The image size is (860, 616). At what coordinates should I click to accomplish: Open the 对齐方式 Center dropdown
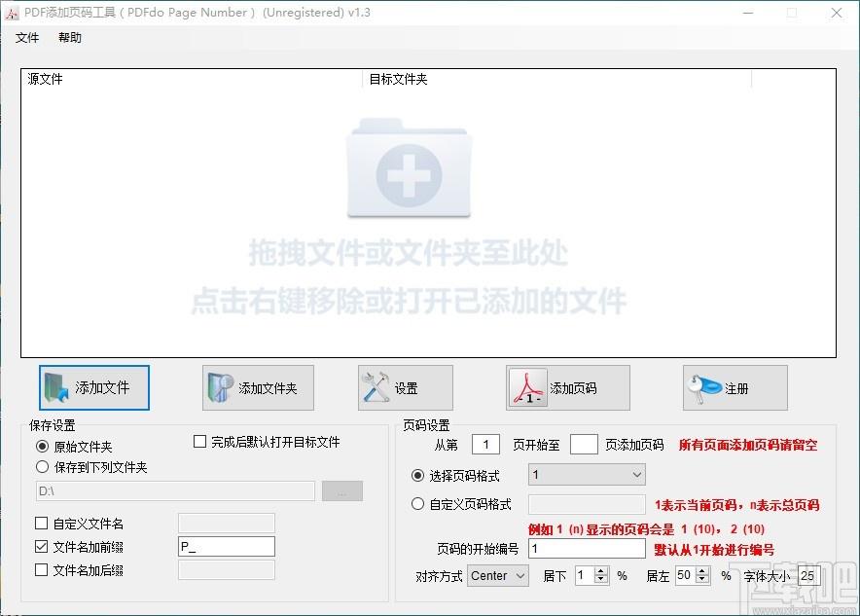[x=498, y=576]
